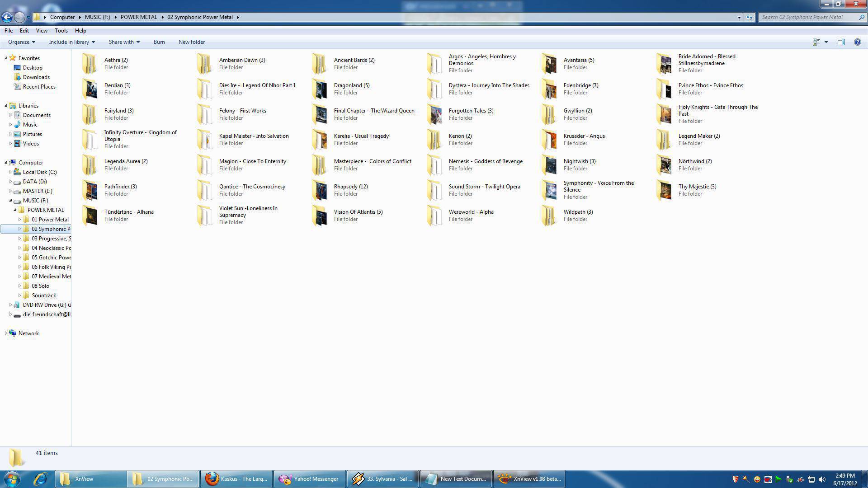The image size is (868, 488).
Task: Collapse the POWER METAL tree node
Action: (x=15, y=210)
